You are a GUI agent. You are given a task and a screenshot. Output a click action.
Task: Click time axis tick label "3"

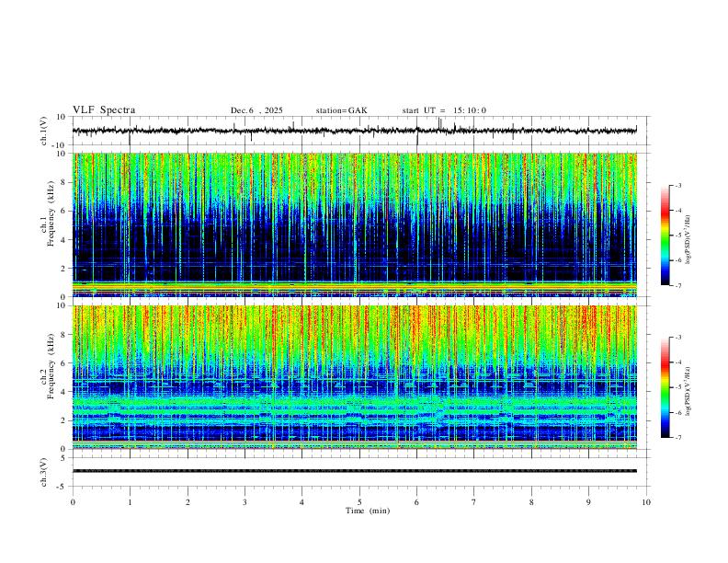pos(245,502)
